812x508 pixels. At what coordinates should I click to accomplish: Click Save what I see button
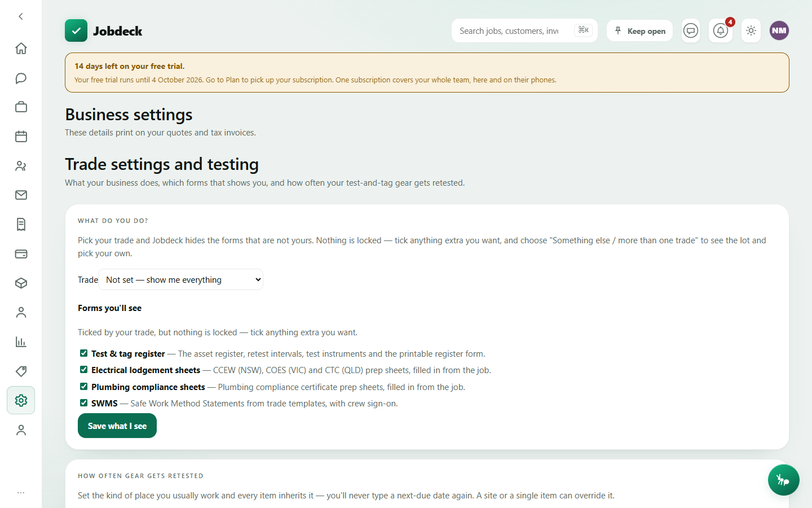(x=117, y=426)
